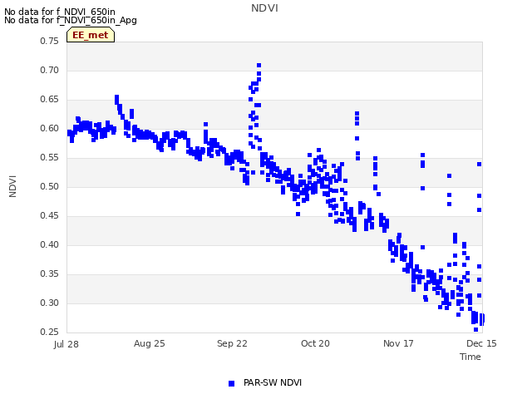Screen dimensions: 532x399
Task: Click the 0.70 y-axis value
Action: coord(50,70)
